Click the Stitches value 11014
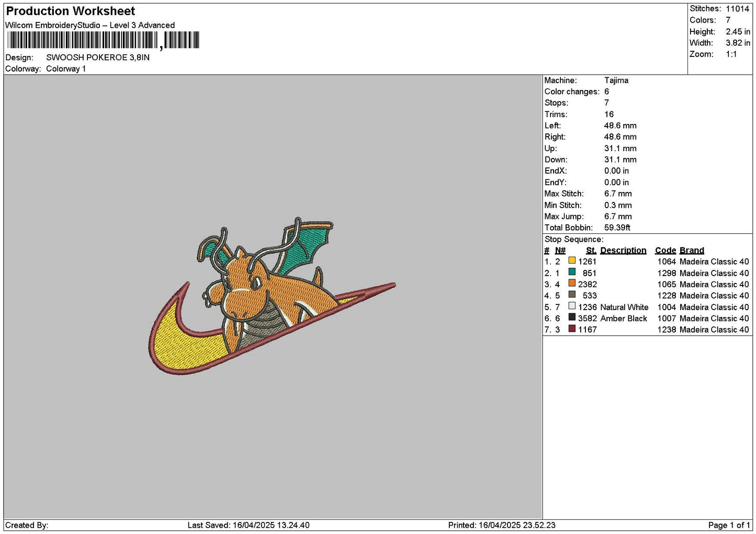Viewport: 756px width, 534px height. pos(738,9)
